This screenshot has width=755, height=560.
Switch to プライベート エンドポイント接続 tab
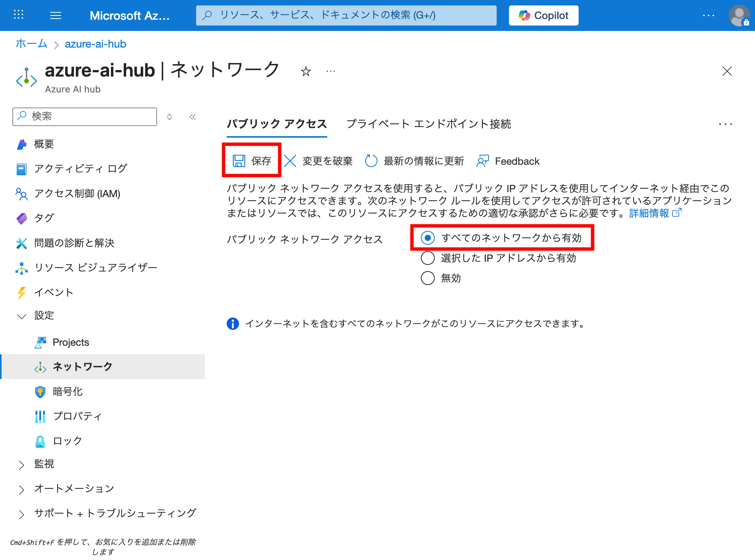pos(429,124)
